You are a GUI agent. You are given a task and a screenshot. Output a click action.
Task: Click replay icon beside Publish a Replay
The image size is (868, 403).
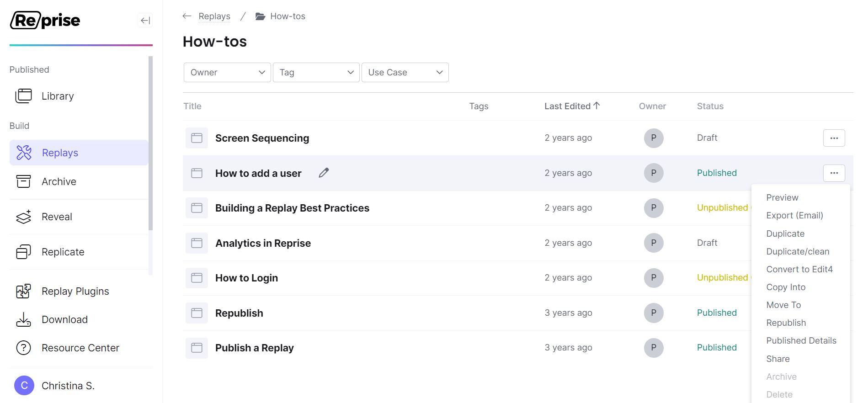coord(197,348)
